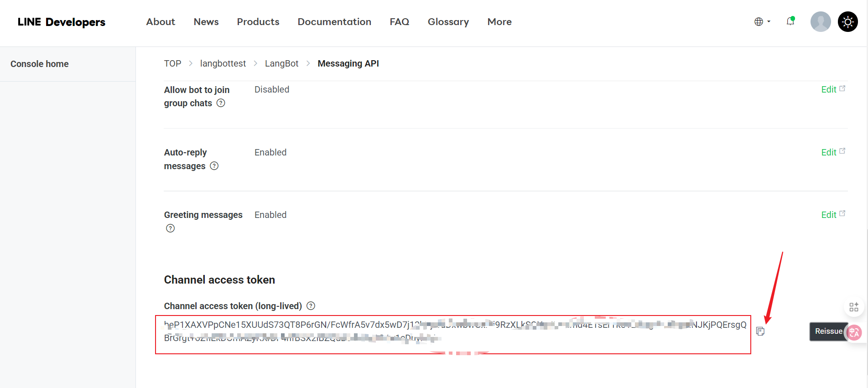
Task: Navigate to TOP breadcrumb
Action: [172, 63]
